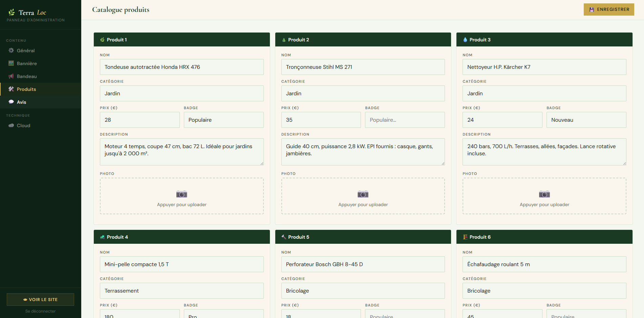This screenshot has width=644, height=318.
Task: Click the excavator icon in Produit 4 header
Action: (x=102, y=237)
